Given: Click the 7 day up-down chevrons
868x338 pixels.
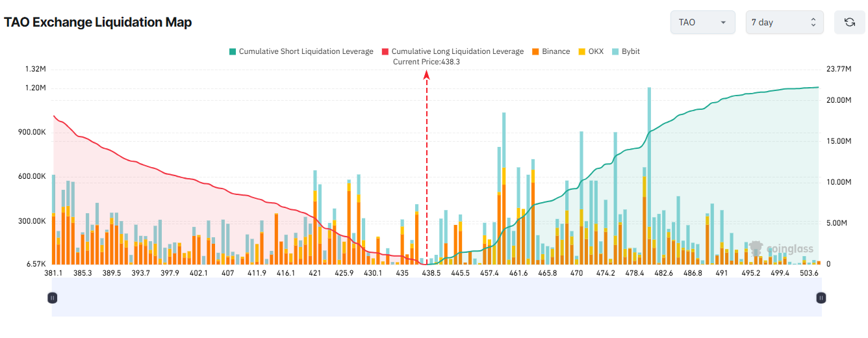Looking at the screenshot, I should (813, 22).
